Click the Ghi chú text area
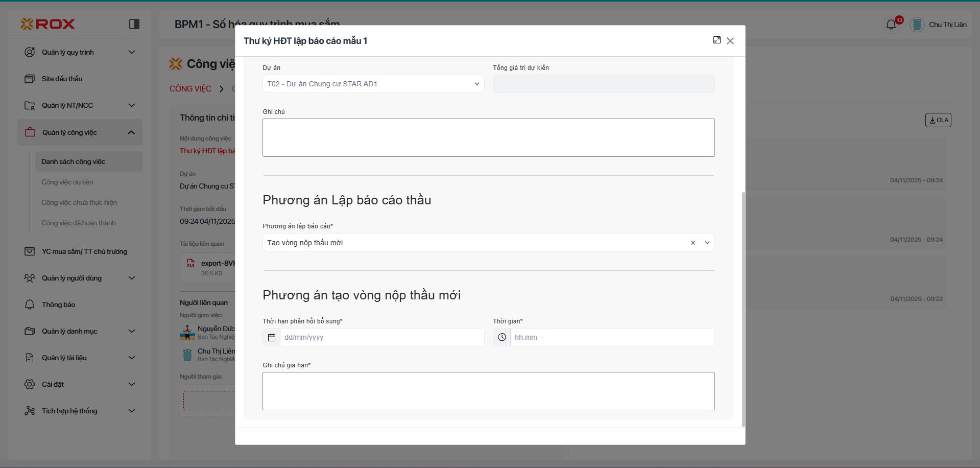Image resolution: width=980 pixels, height=468 pixels. point(488,138)
